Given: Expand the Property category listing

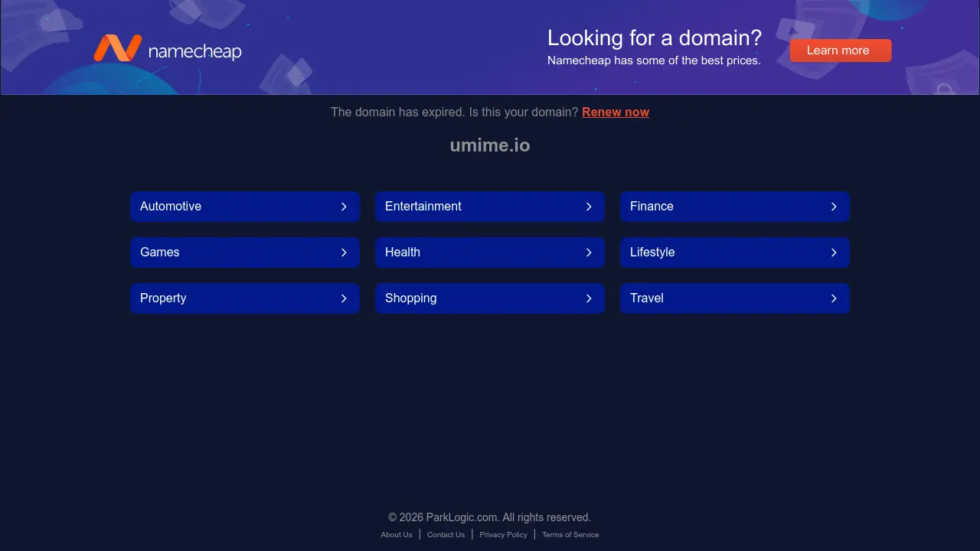Looking at the screenshot, I should tap(245, 298).
